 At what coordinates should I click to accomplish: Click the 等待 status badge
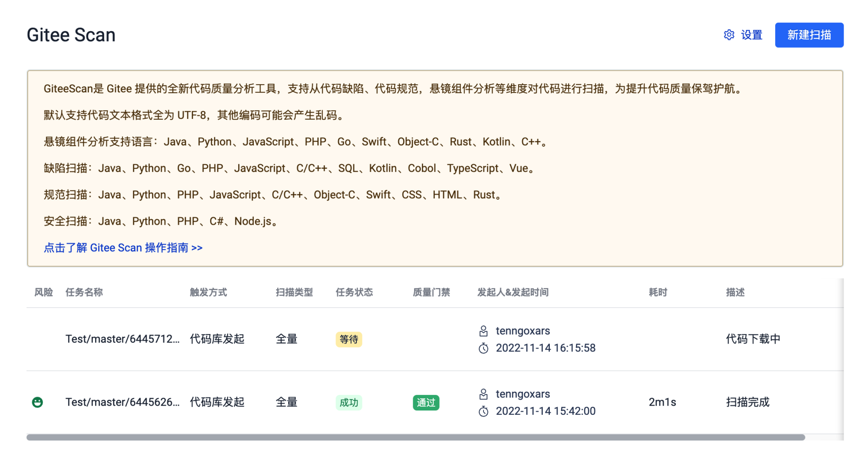coord(349,339)
